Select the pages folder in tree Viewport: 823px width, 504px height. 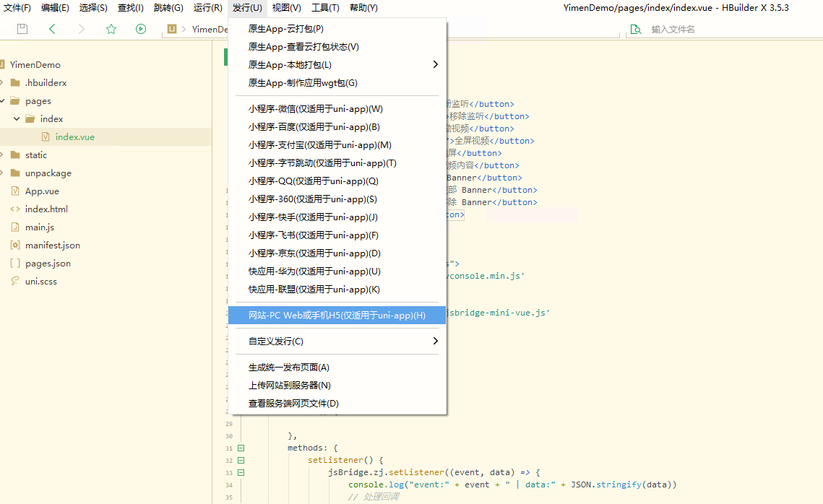(38, 100)
